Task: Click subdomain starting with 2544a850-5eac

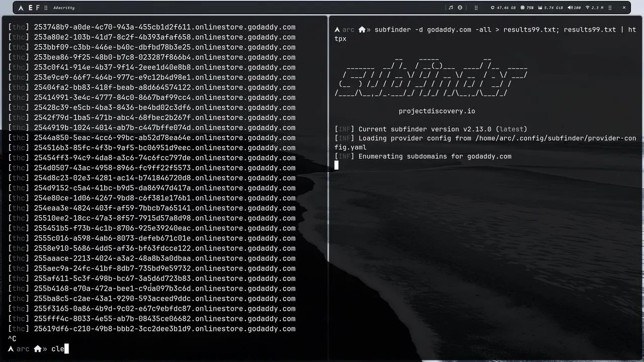Action: click(x=165, y=138)
